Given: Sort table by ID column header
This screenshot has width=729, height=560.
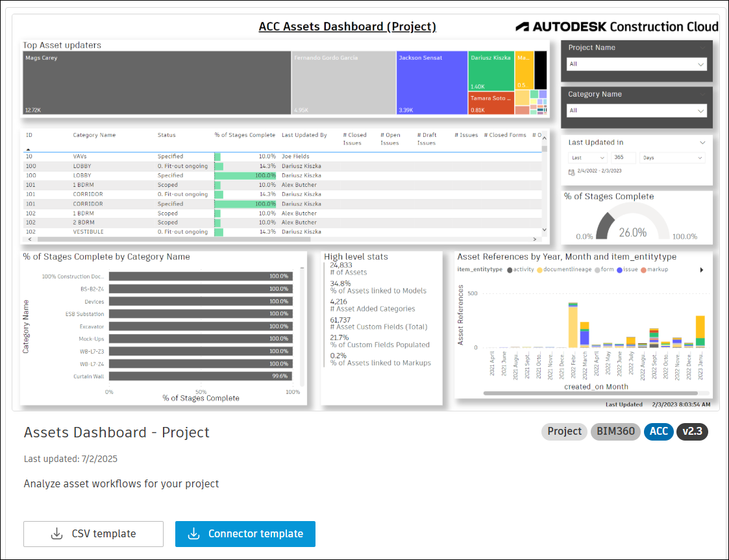Looking at the screenshot, I should pos(29,135).
